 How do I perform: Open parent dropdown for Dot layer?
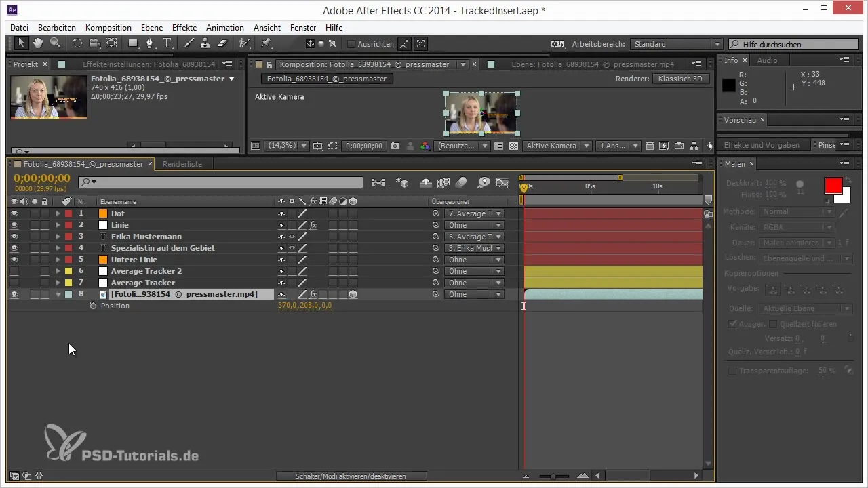click(474, 213)
